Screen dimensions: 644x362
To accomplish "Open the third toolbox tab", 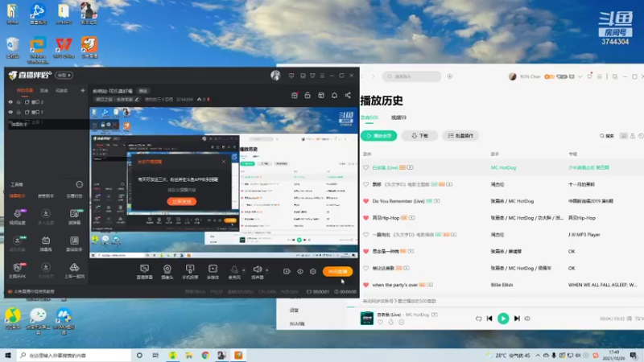I will click(74, 196).
